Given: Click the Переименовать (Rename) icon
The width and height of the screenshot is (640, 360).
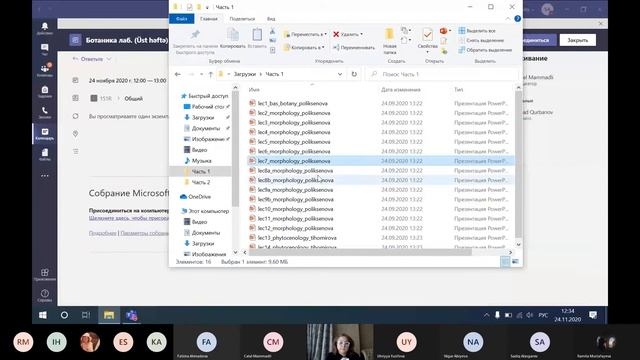Looking at the screenshot, I should click(336, 47).
